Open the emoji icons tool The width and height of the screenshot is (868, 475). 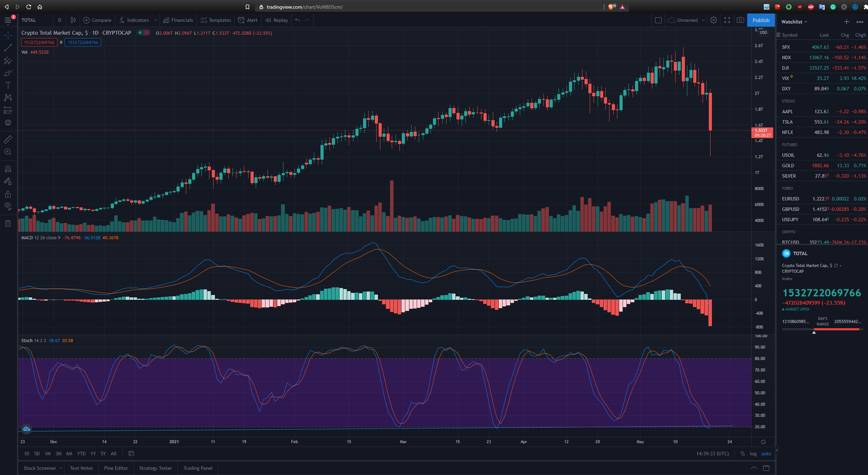(x=8, y=123)
